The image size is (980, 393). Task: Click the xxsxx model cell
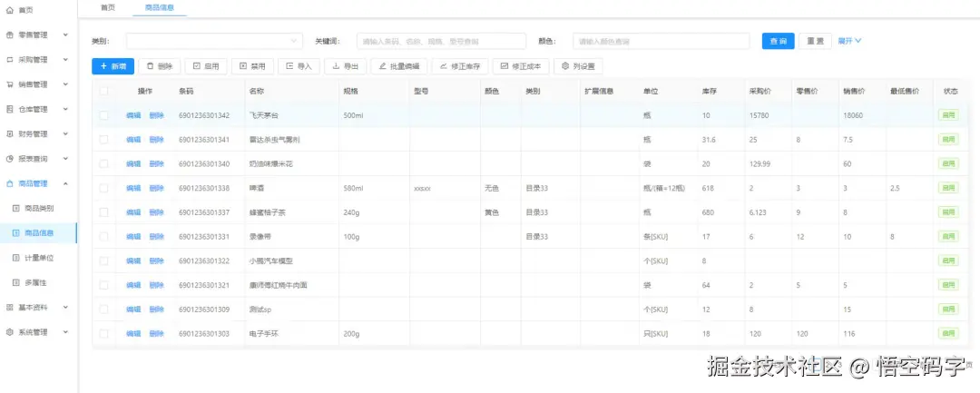click(423, 188)
